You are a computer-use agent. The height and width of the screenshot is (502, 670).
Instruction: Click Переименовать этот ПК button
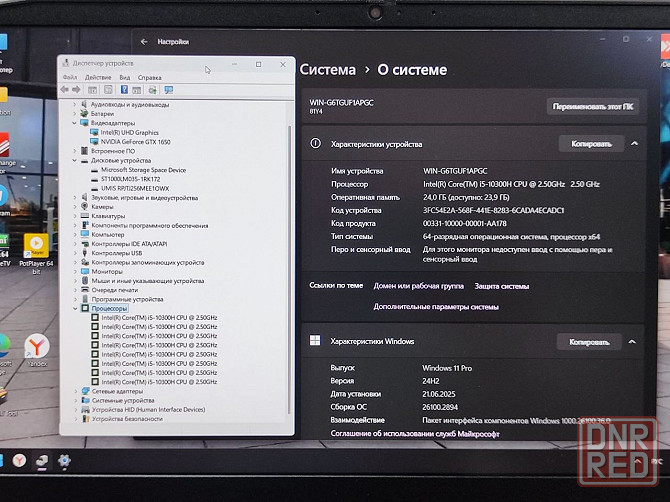coord(593,106)
